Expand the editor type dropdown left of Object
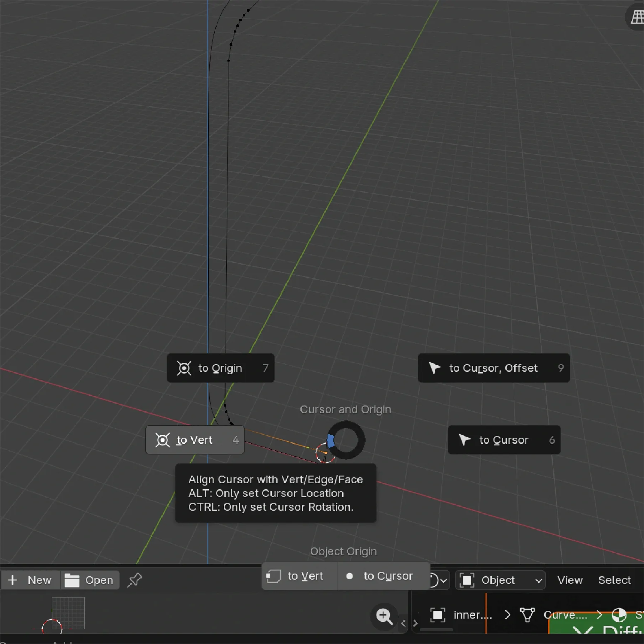 click(x=438, y=580)
